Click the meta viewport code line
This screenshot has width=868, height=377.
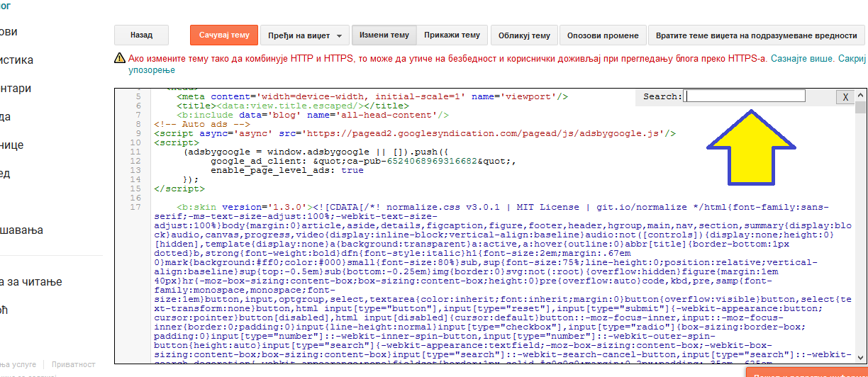[372, 96]
